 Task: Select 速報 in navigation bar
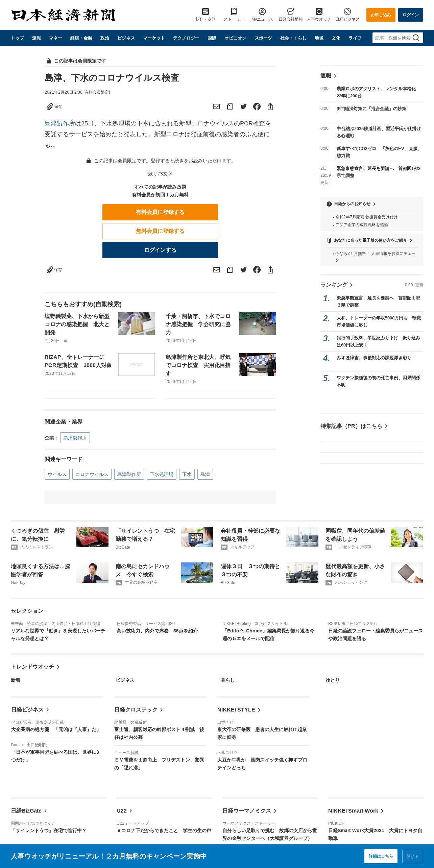pyautogui.click(x=37, y=38)
